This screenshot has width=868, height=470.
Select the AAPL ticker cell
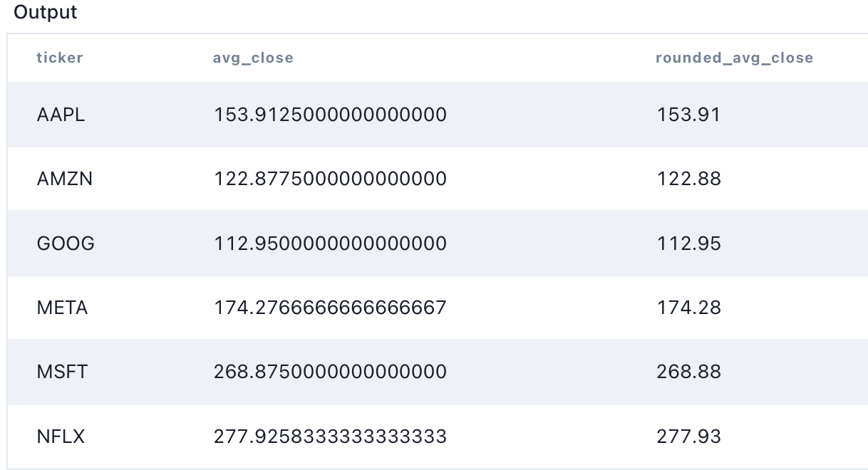[61, 115]
